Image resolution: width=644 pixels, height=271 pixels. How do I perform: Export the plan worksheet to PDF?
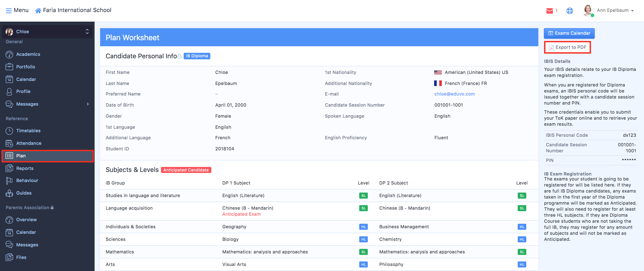(x=568, y=47)
